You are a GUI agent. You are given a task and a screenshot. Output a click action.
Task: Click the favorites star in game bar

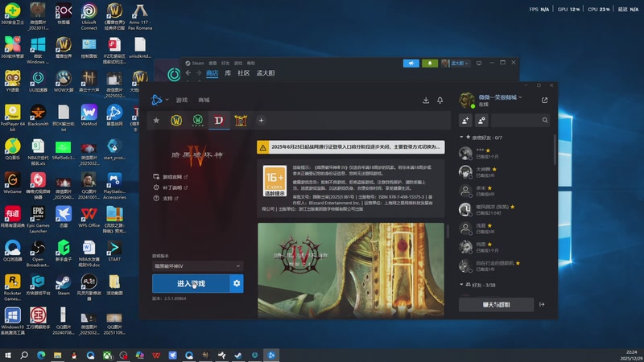pyautogui.click(x=156, y=120)
